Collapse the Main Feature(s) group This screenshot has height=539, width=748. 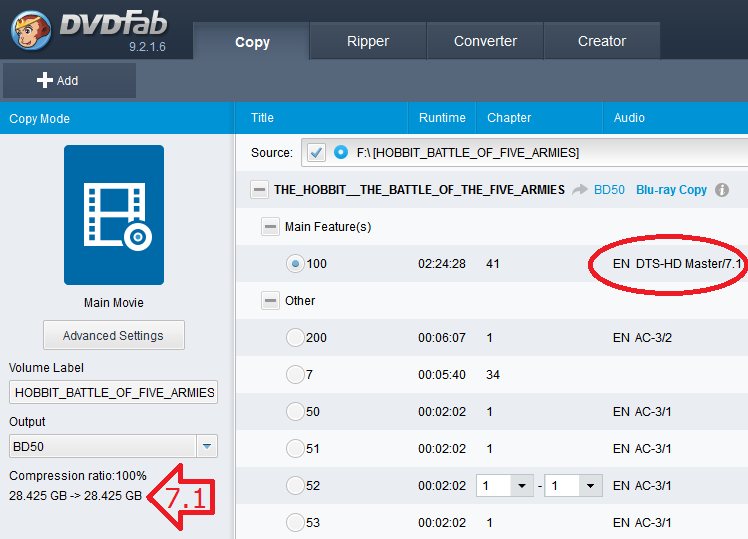[270, 227]
